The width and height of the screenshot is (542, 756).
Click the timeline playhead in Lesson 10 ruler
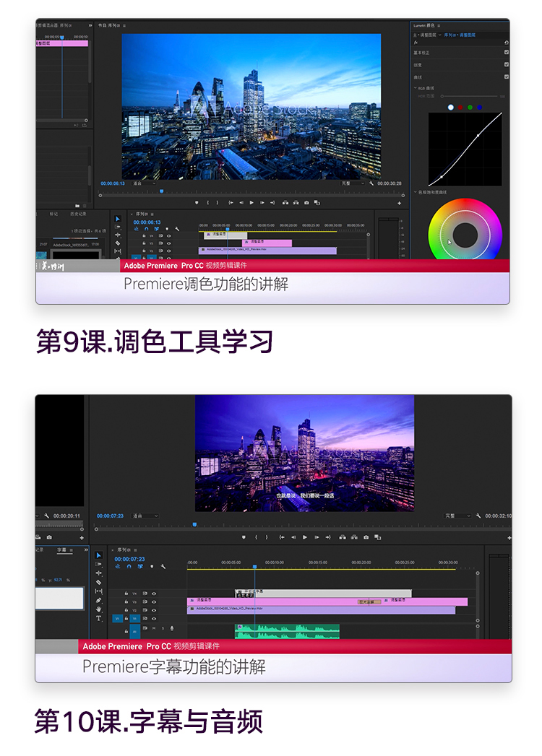tap(254, 567)
